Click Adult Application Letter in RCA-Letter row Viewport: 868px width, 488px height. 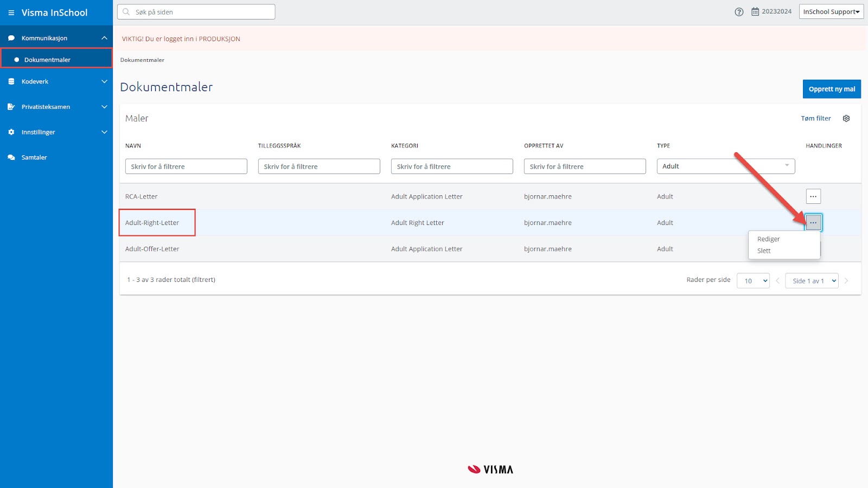point(426,197)
